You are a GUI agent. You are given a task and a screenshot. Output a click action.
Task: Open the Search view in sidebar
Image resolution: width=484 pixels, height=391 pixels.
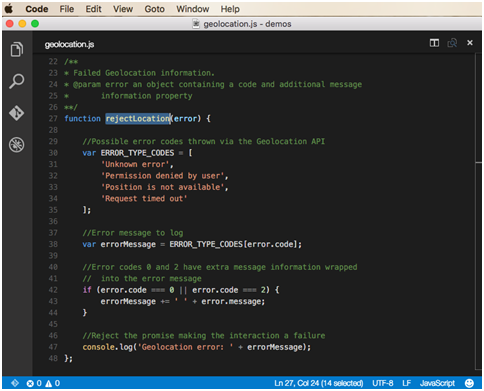click(16, 81)
